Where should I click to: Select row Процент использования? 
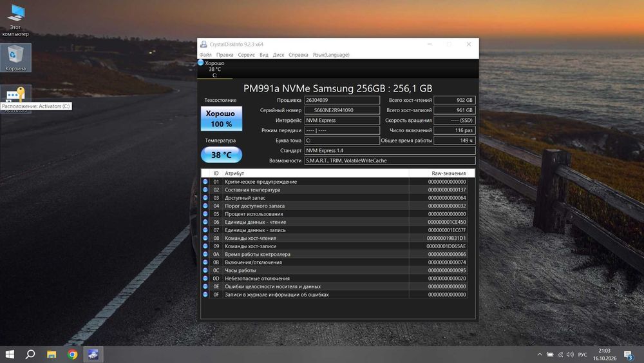point(335,214)
